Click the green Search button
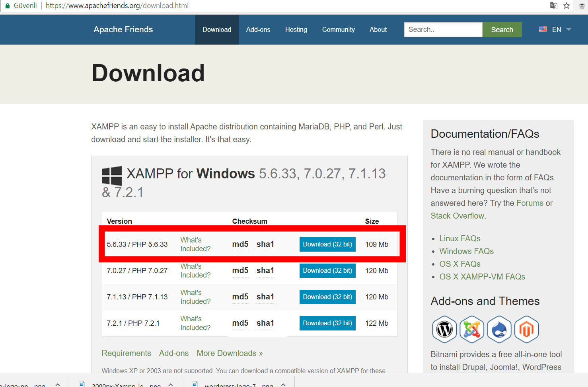 pyautogui.click(x=502, y=29)
